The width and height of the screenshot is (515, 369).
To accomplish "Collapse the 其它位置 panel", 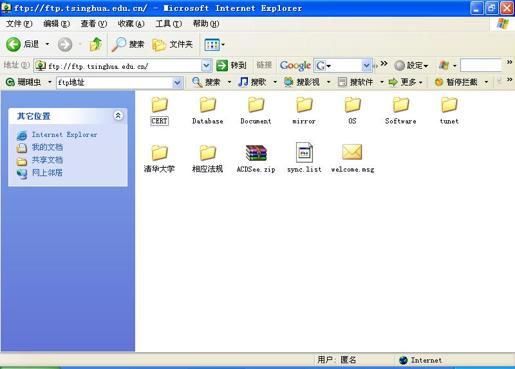I will point(118,116).
